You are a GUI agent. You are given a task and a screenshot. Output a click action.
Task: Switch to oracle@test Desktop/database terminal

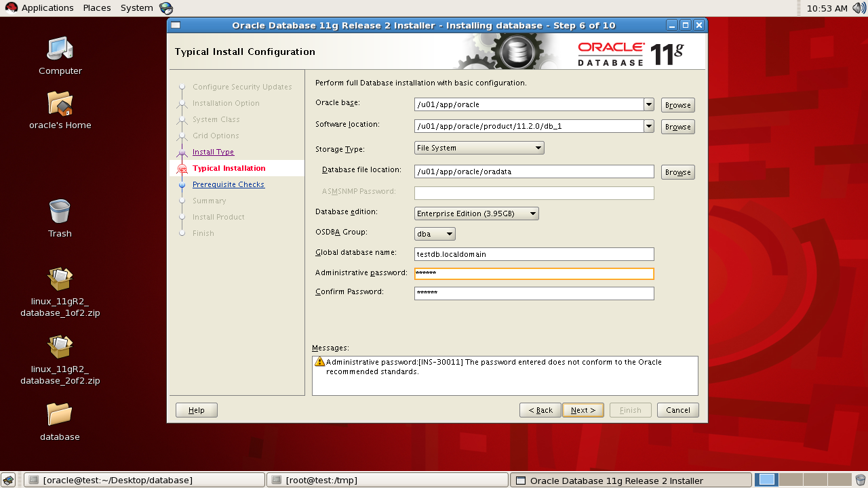click(144, 480)
